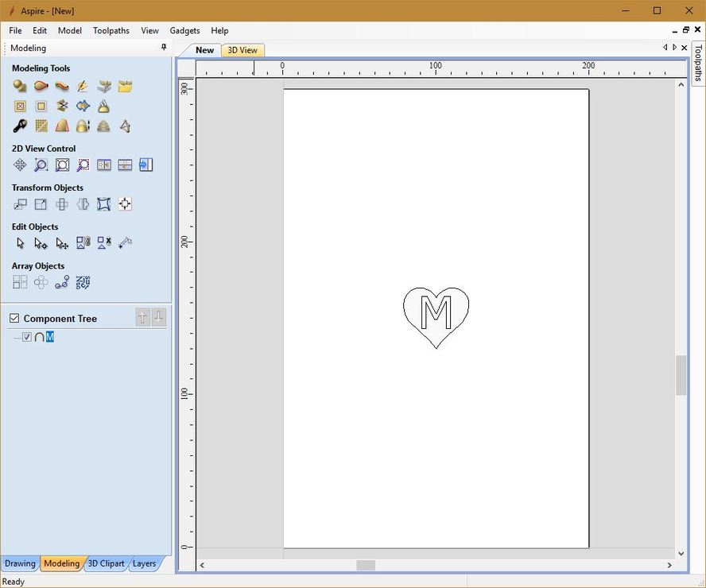Click the Slice Model icon
Image resolution: width=706 pixels, height=588 pixels.
click(104, 126)
